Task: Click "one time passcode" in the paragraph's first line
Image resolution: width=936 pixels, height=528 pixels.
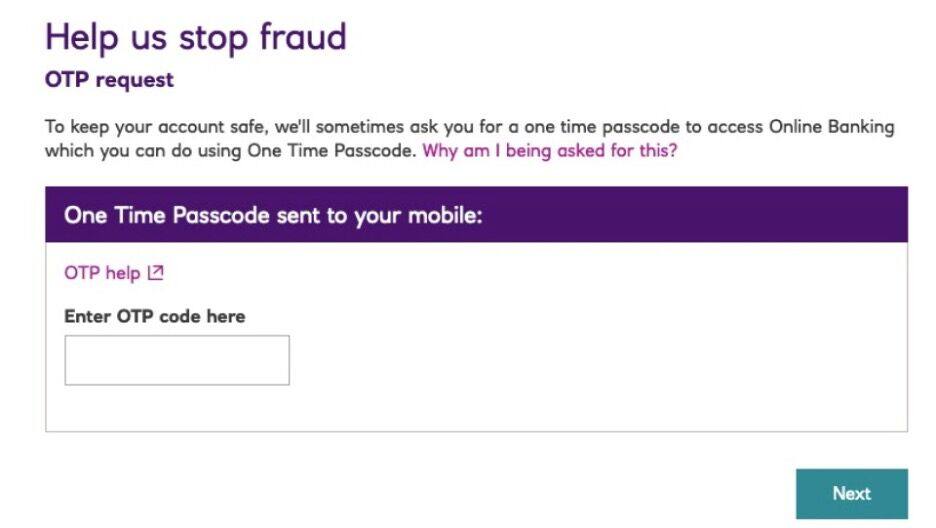Action: point(597,127)
